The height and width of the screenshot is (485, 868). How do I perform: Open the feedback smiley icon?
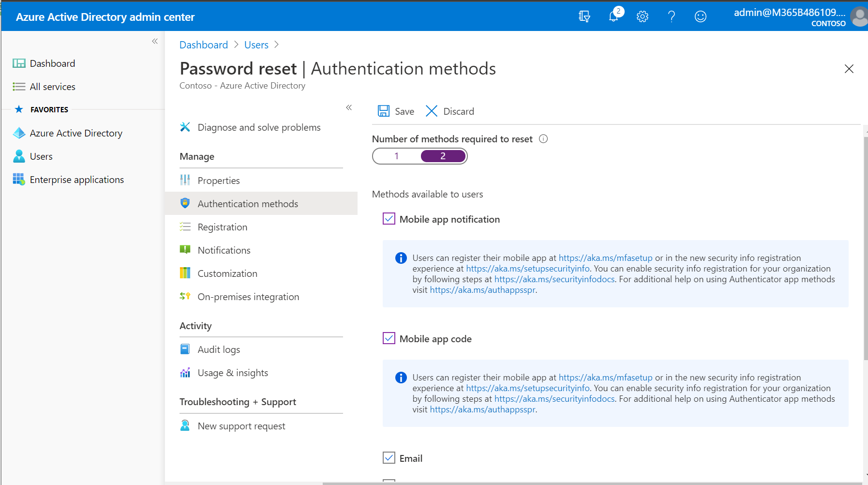click(701, 16)
